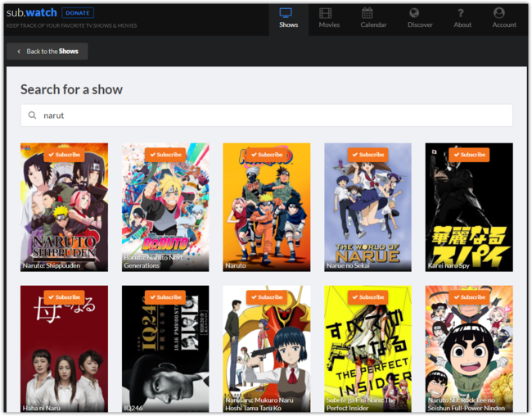
Task: Open the Naruto SD Rock Lee poster
Action: pyautogui.click(x=469, y=350)
